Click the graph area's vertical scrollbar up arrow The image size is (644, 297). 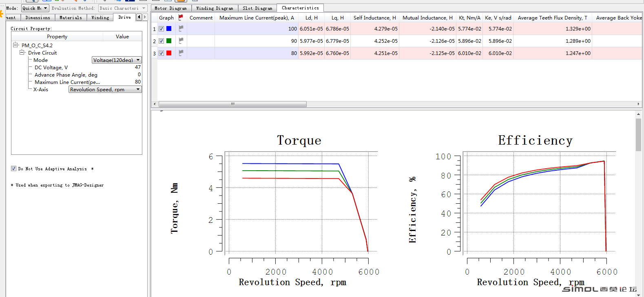pyautogui.click(x=638, y=114)
